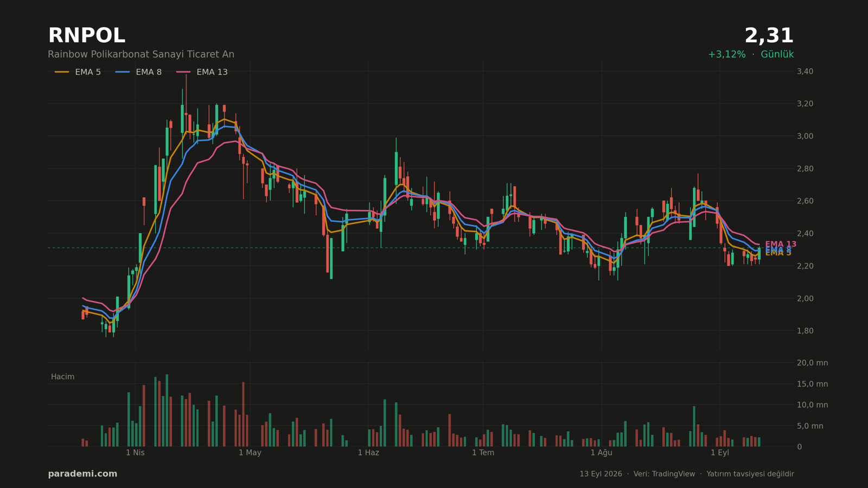Click the 3,00 price axis label
Viewport: 868px width, 488px height.
click(x=805, y=136)
